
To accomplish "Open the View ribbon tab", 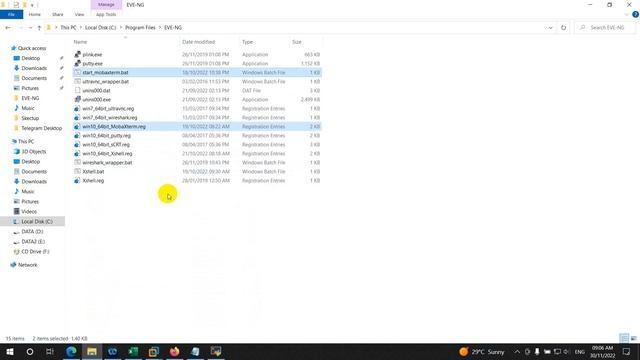I will pyautogui.click(x=79, y=14).
